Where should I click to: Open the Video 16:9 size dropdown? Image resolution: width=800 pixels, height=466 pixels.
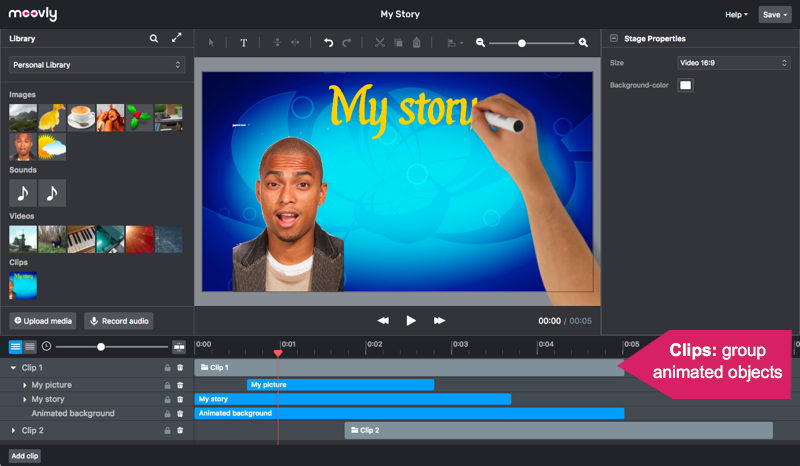(733, 63)
